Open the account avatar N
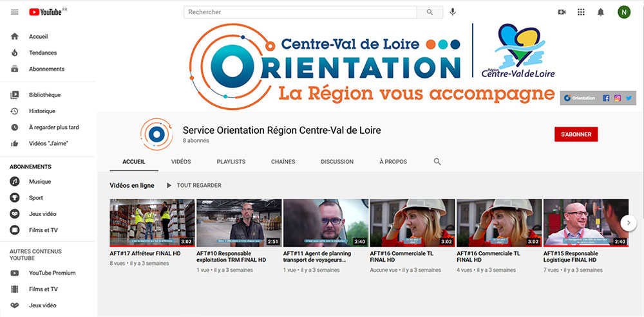 (624, 12)
